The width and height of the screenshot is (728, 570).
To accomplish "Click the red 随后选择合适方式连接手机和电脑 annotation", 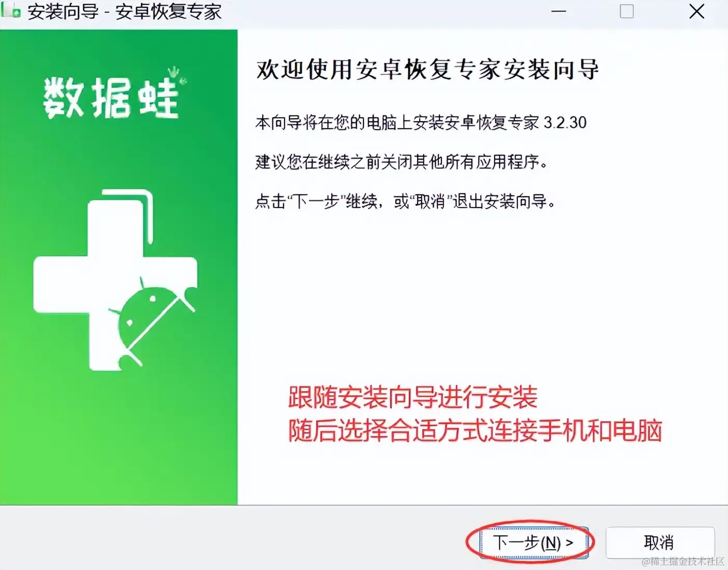I will [475, 431].
